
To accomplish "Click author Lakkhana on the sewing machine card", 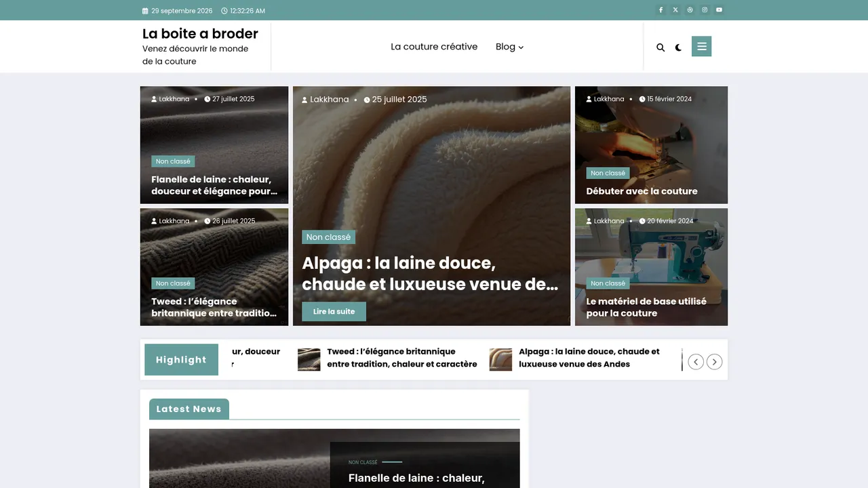I will (609, 221).
